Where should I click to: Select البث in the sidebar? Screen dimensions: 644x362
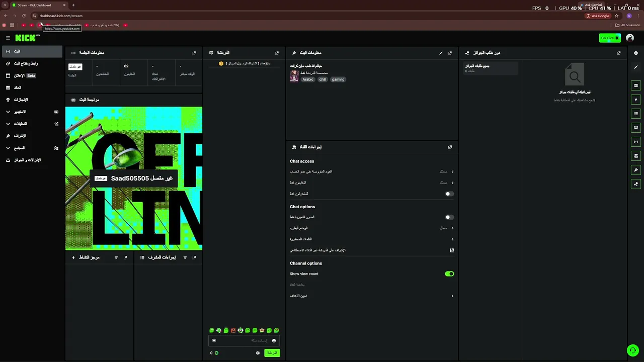pyautogui.click(x=32, y=51)
